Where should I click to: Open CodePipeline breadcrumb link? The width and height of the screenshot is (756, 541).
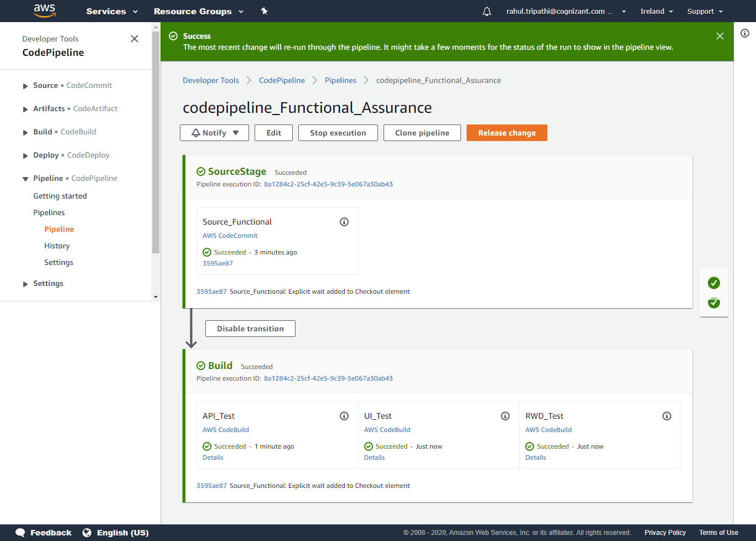tap(282, 80)
